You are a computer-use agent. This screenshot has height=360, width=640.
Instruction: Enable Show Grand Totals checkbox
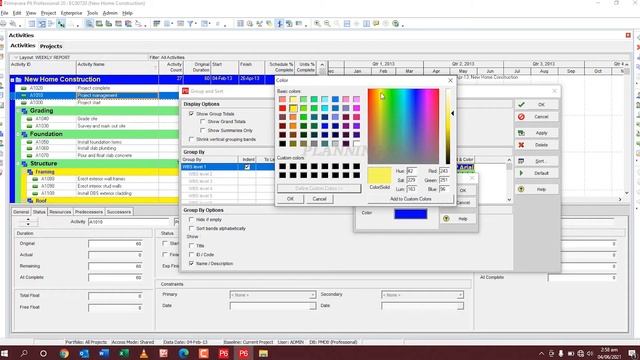point(202,122)
